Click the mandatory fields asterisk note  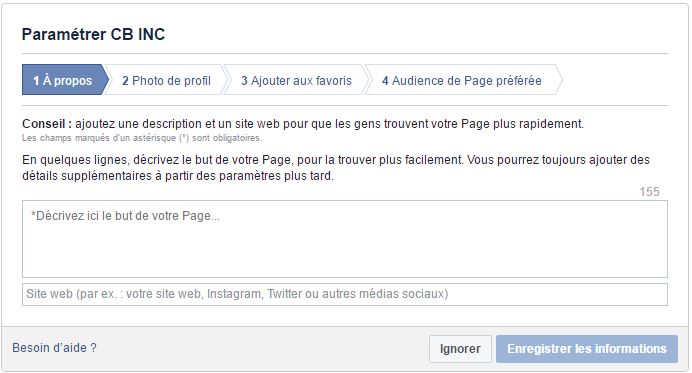142,138
